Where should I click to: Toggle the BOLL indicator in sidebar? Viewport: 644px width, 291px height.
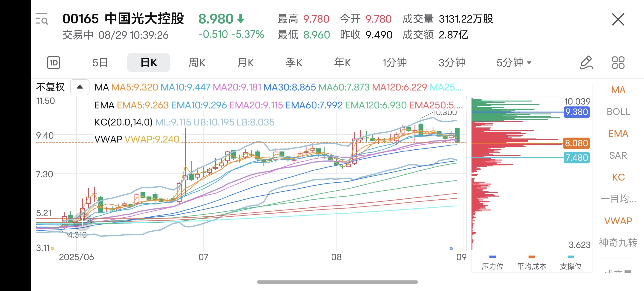(618, 112)
